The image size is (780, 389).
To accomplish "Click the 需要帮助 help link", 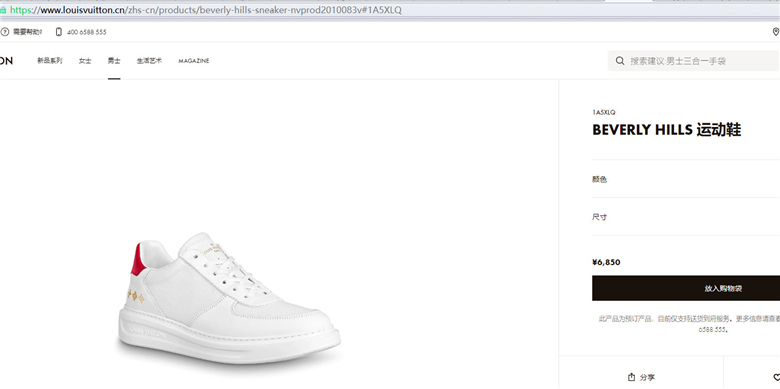I will 27,32.
